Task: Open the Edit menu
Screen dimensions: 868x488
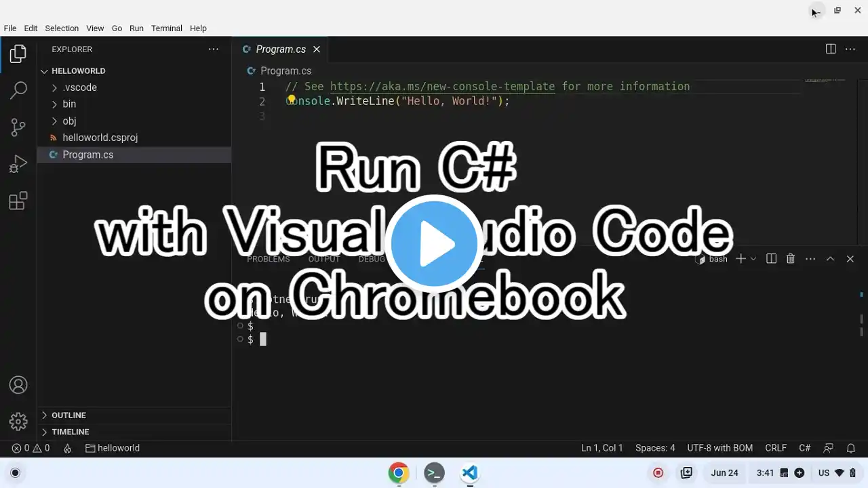Action: click(31, 28)
